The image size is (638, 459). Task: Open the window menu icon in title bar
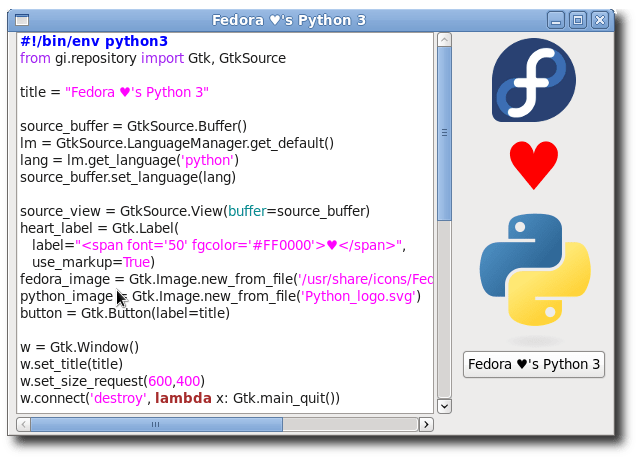pos(22,20)
